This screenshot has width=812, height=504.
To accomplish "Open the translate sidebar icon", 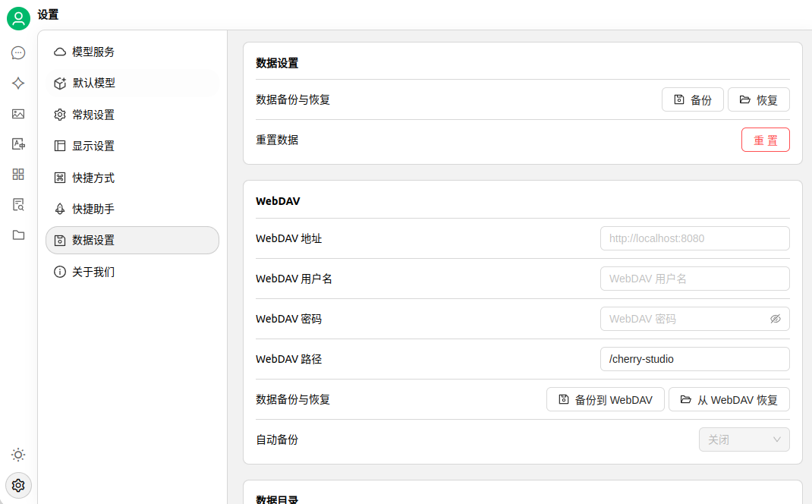I will [x=18, y=144].
